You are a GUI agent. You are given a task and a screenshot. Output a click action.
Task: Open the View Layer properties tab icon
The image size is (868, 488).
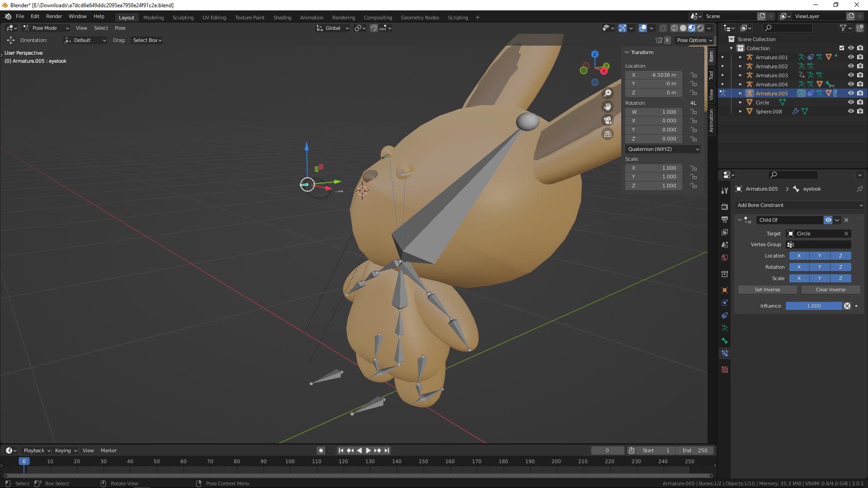pos(725,232)
